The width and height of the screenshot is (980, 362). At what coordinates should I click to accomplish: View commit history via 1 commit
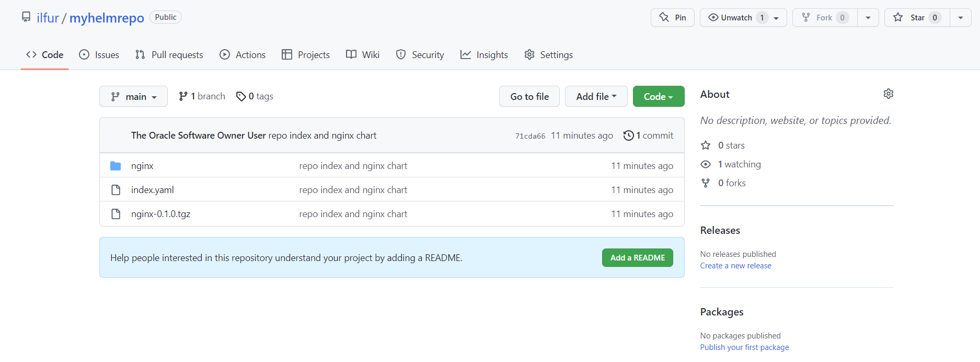pos(648,135)
